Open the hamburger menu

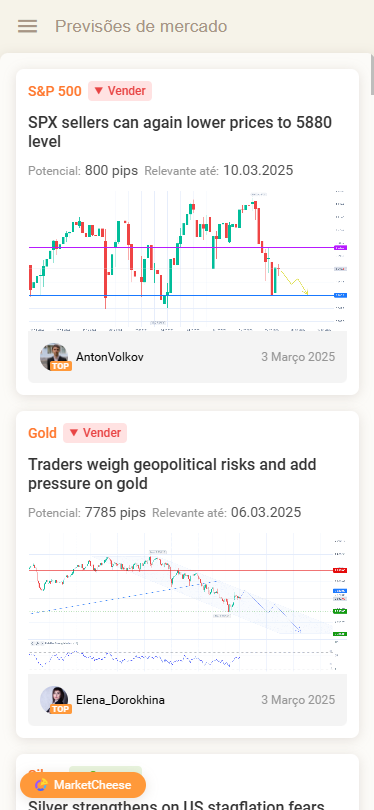pos(27,26)
